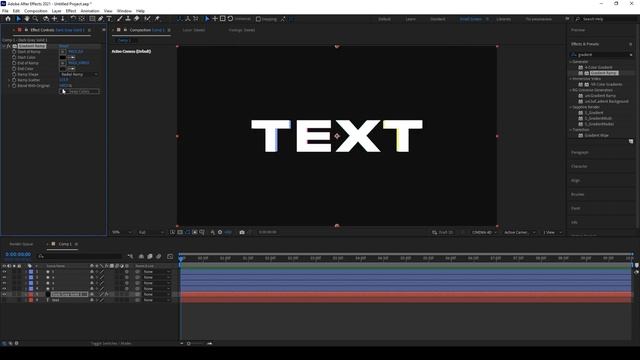Select the Brush tool
Viewport: 640px width, 360px height.
click(x=120, y=19)
